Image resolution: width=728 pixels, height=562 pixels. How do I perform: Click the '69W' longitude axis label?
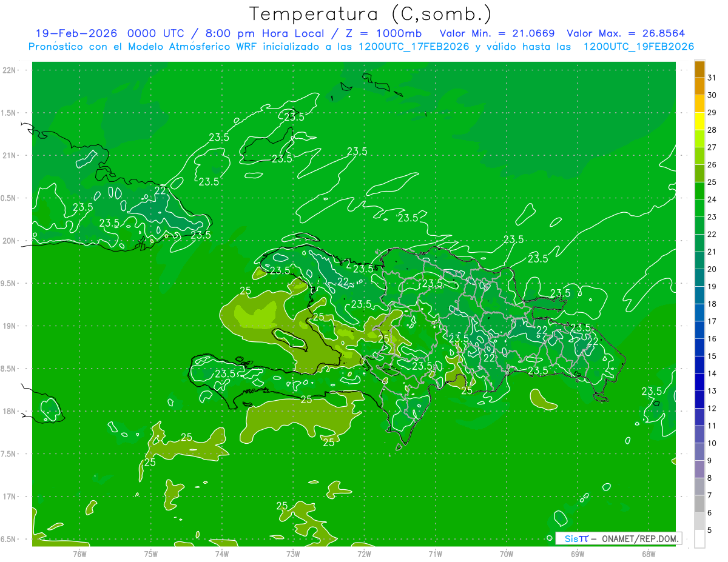coord(578,554)
